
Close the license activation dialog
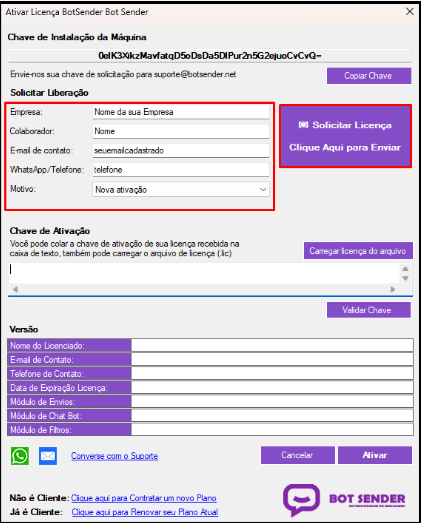410,12
